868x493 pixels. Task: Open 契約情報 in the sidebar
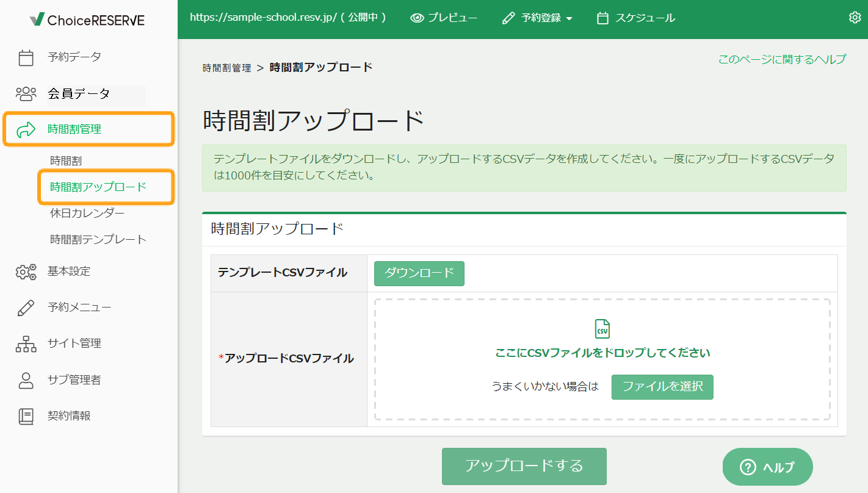[x=69, y=416]
